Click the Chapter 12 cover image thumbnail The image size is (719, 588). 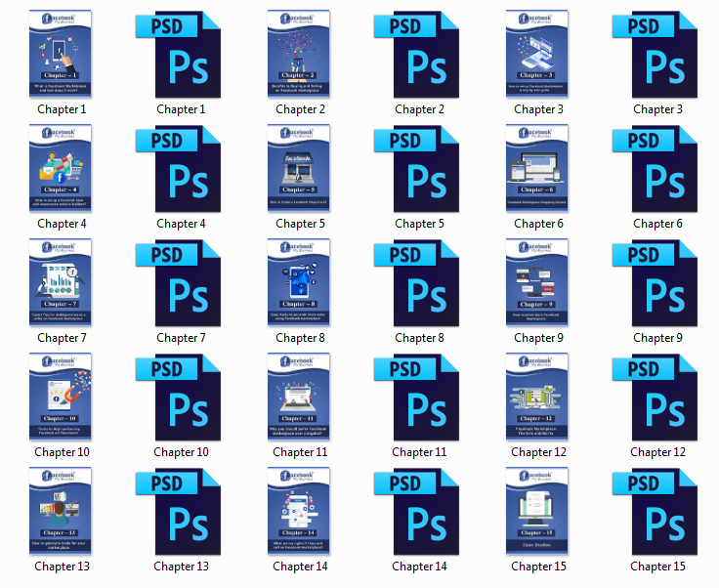[537, 397]
